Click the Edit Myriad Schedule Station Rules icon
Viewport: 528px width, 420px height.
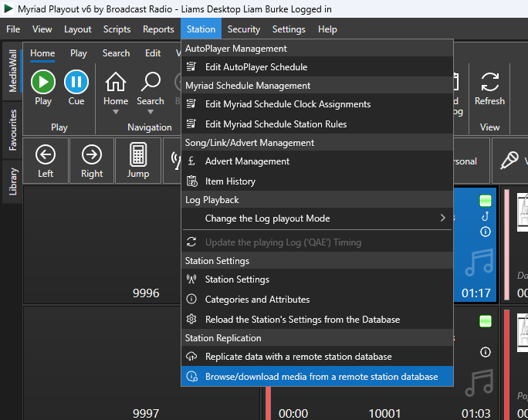[x=191, y=124]
